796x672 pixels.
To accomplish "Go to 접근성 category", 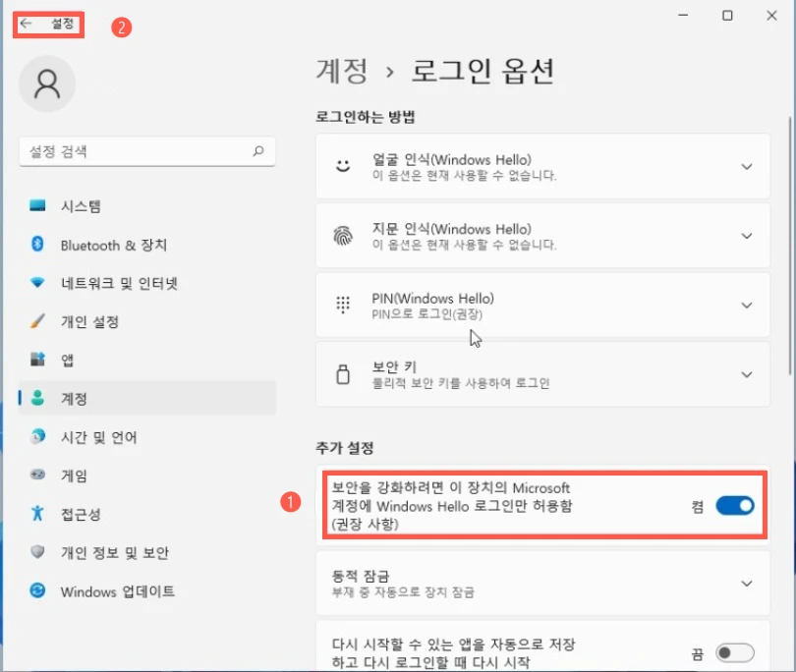I will tap(147, 513).
